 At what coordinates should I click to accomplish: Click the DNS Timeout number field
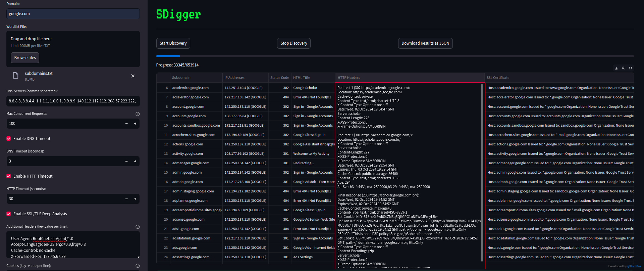tap(64, 161)
